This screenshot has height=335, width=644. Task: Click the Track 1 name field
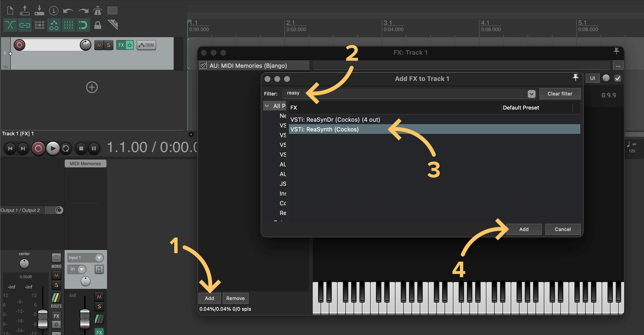pos(53,45)
